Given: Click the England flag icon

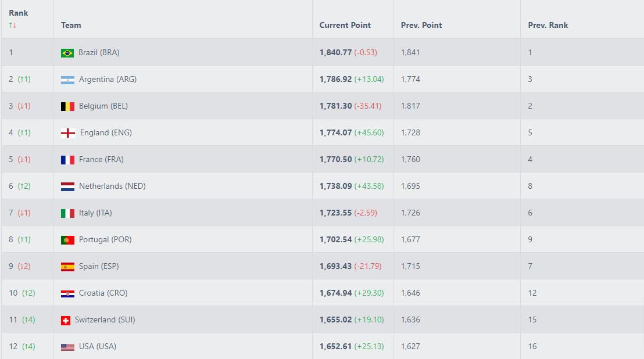Looking at the screenshot, I should coord(68,133).
